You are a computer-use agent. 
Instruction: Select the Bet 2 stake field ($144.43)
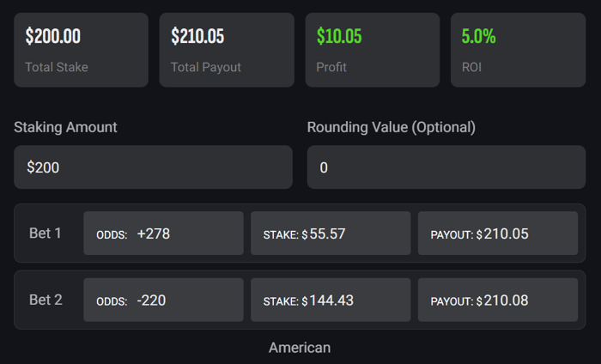pyautogui.click(x=331, y=300)
